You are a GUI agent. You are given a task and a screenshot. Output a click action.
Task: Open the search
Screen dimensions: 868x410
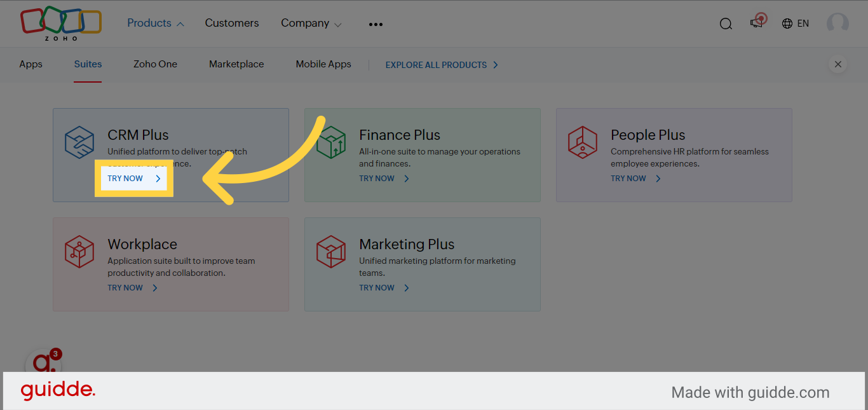tap(726, 23)
